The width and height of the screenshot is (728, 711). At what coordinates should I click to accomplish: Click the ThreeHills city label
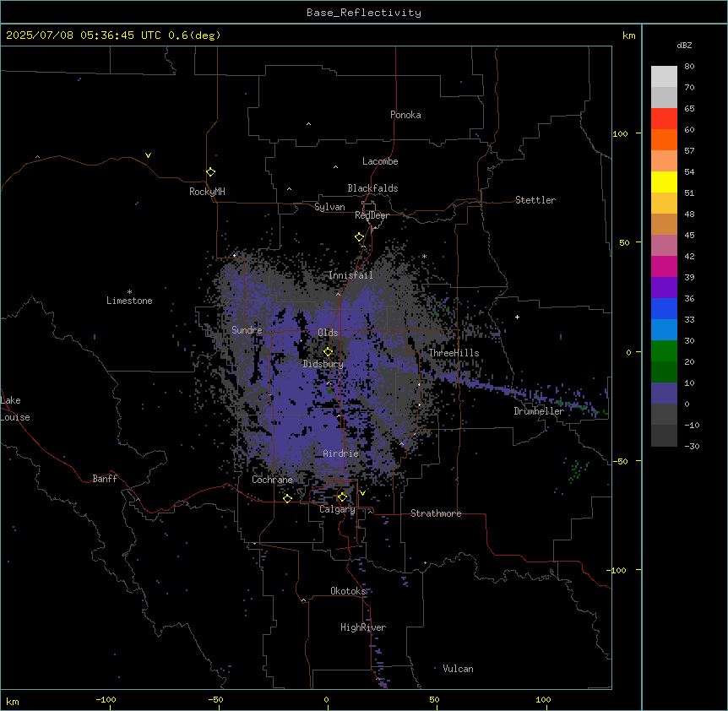[x=454, y=353]
